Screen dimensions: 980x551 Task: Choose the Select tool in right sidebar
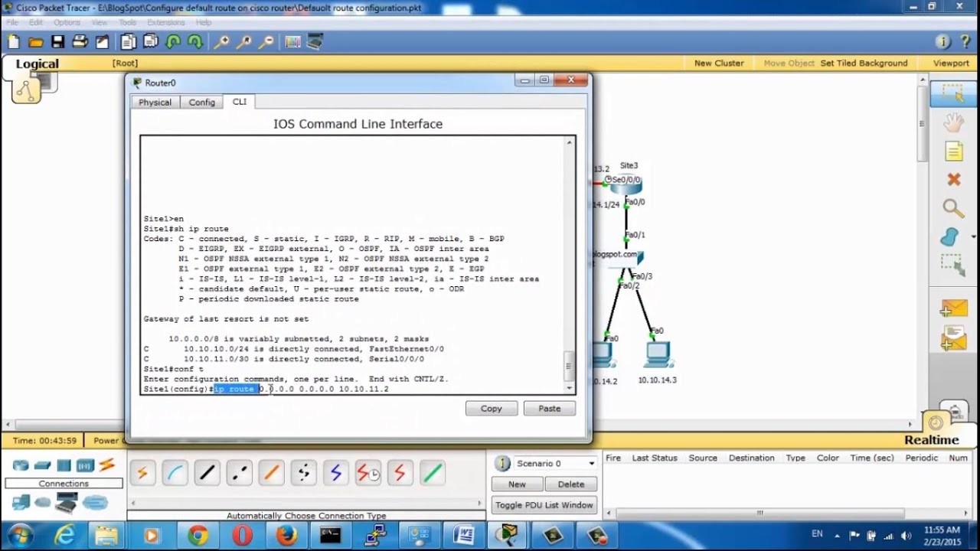point(953,94)
